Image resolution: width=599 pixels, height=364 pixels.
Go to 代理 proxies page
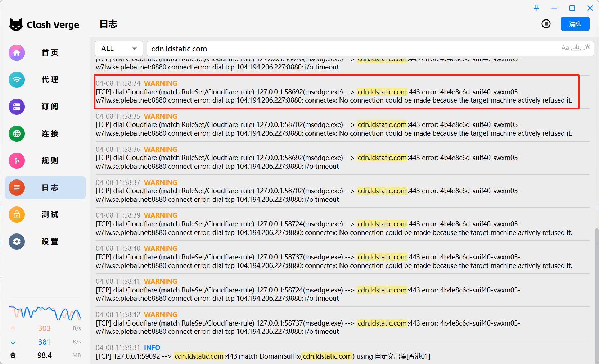click(45, 80)
